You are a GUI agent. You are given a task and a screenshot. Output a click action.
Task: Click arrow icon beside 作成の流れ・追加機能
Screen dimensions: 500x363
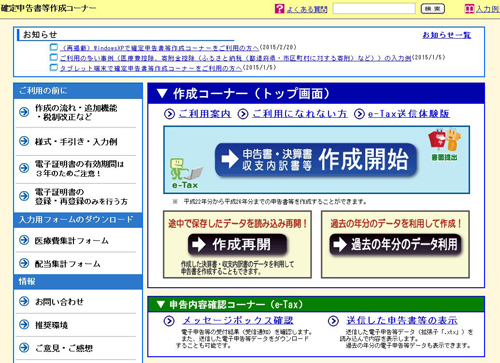click(24, 112)
